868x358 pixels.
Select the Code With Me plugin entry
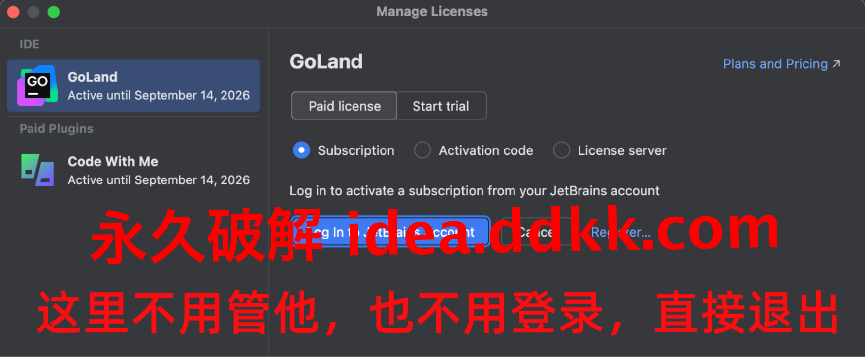[133, 170]
